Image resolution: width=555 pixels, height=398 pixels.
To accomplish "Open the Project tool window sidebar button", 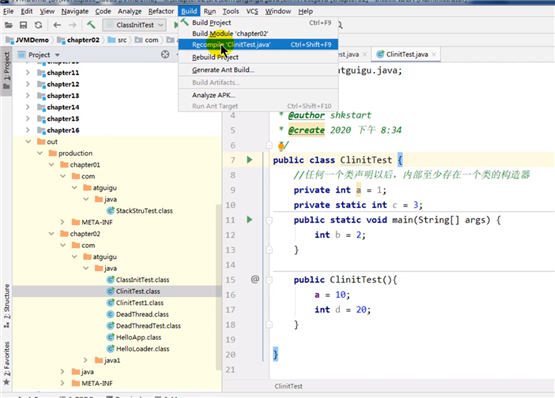I will coord(7,71).
